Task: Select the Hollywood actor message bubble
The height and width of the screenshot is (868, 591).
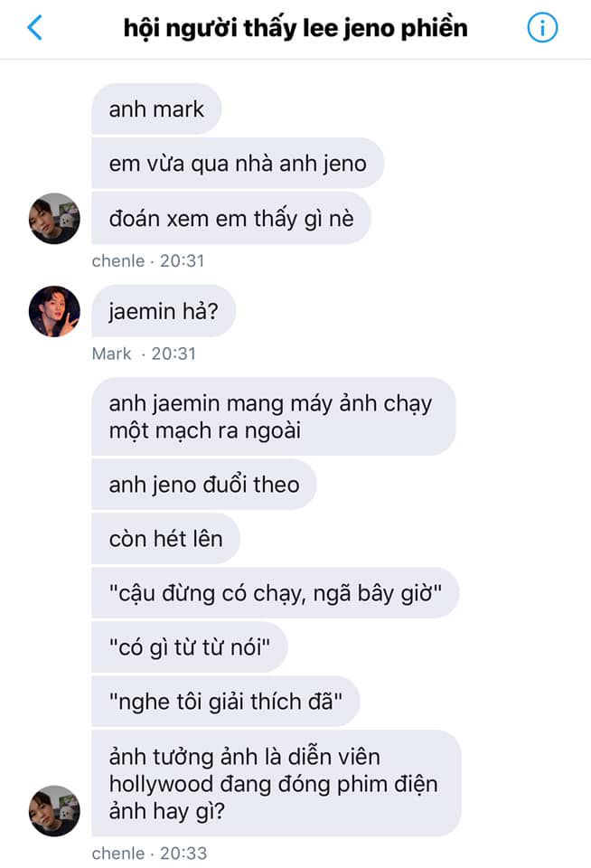Action: coord(277,783)
